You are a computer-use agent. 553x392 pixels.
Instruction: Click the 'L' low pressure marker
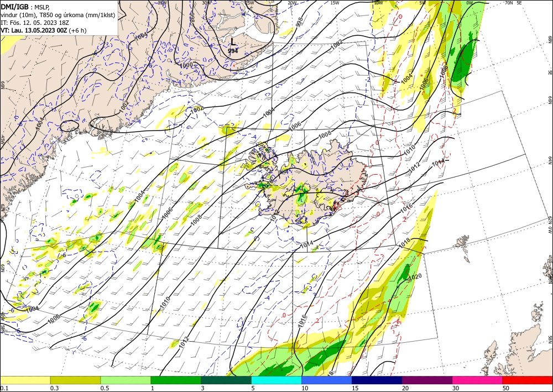[x=233, y=41]
